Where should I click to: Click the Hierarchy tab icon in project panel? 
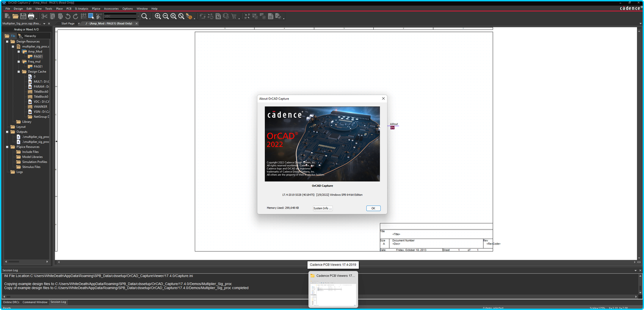(x=20, y=36)
